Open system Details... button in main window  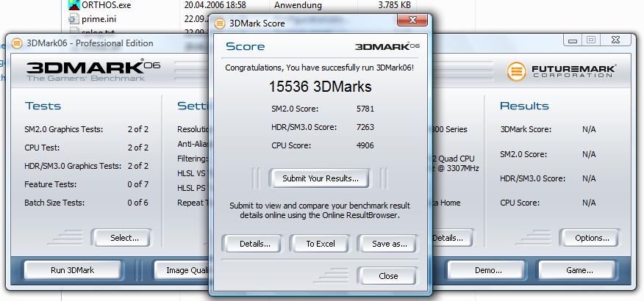pos(452,238)
